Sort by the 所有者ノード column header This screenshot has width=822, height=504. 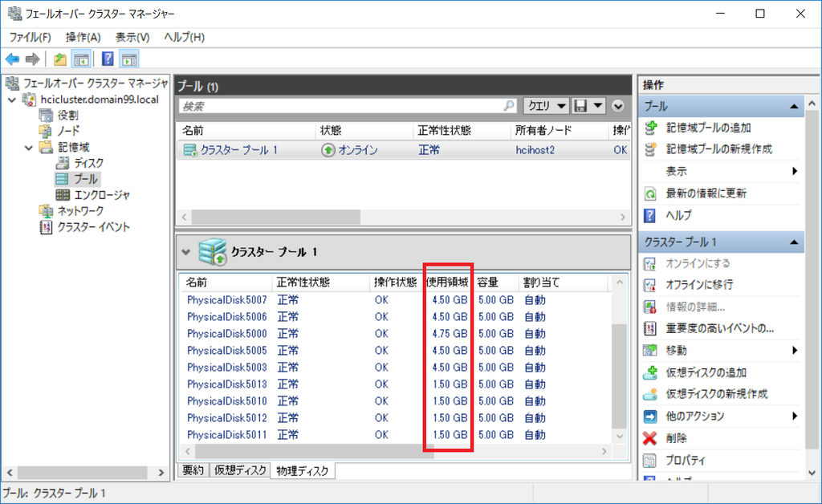coord(559,131)
